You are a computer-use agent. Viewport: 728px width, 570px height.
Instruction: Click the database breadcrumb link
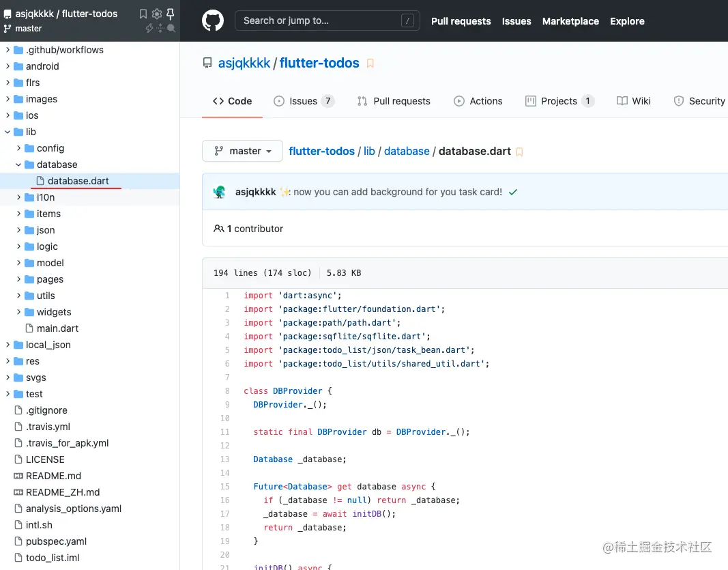[x=407, y=152]
